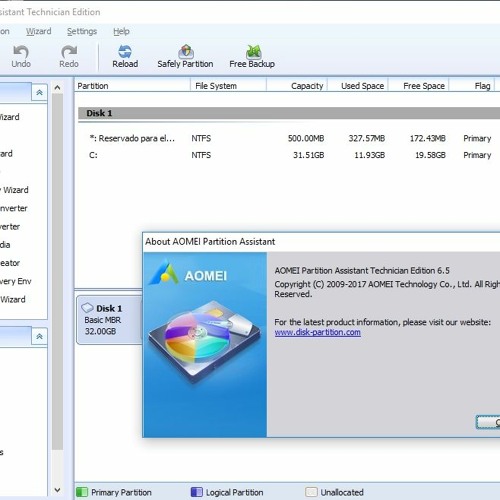Image resolution: width=500 pixels, height=500 pixels.
Task: Click the Primary Partition legend color box
Action: point(82,492)
